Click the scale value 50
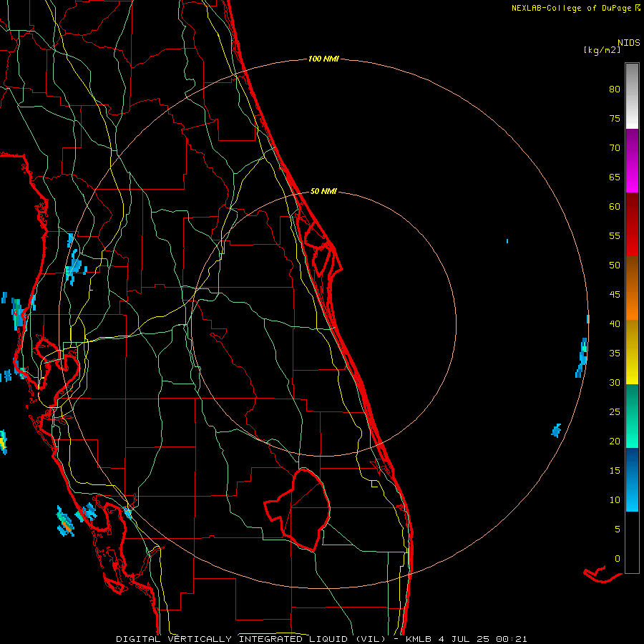 615,265
